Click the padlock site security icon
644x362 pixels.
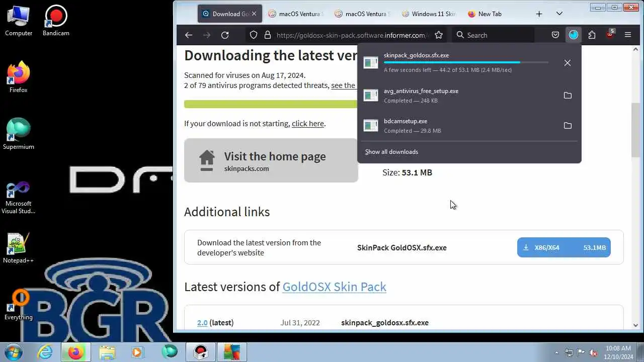coord(267,35)
